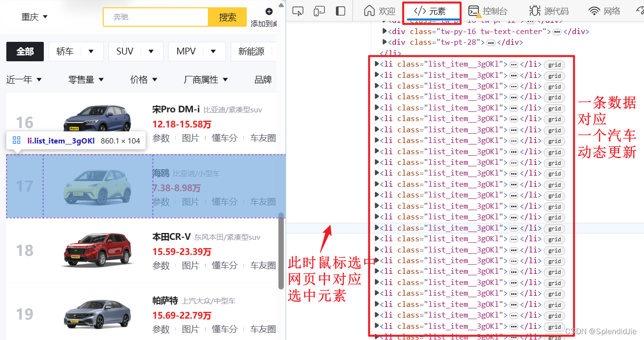The image size is (644, 340).
Task: Open 懂车分 for 海鸥
Action: click(x=224, y=201)
